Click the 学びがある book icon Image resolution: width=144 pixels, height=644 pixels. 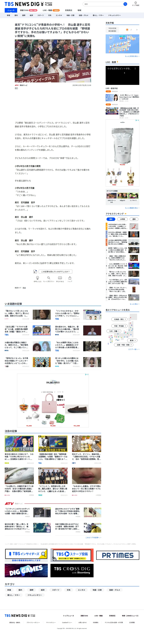tap(60, 278)
